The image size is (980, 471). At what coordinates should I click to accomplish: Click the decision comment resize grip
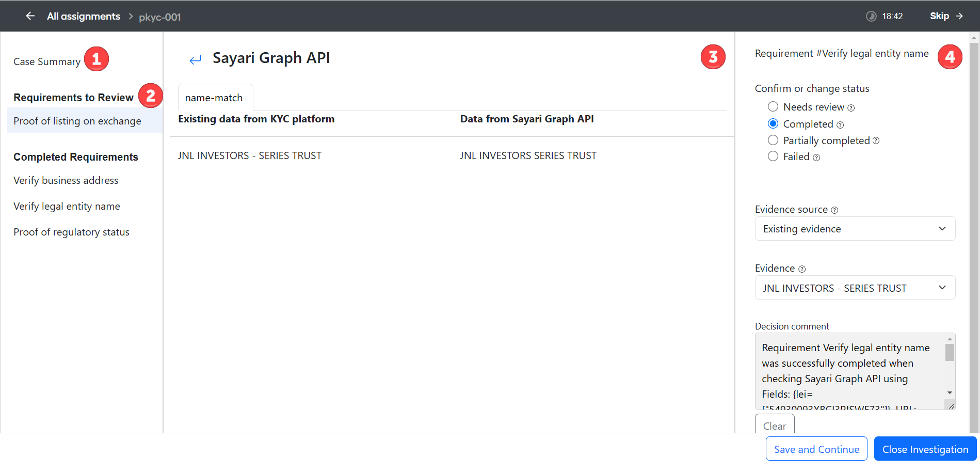(951, 406)
